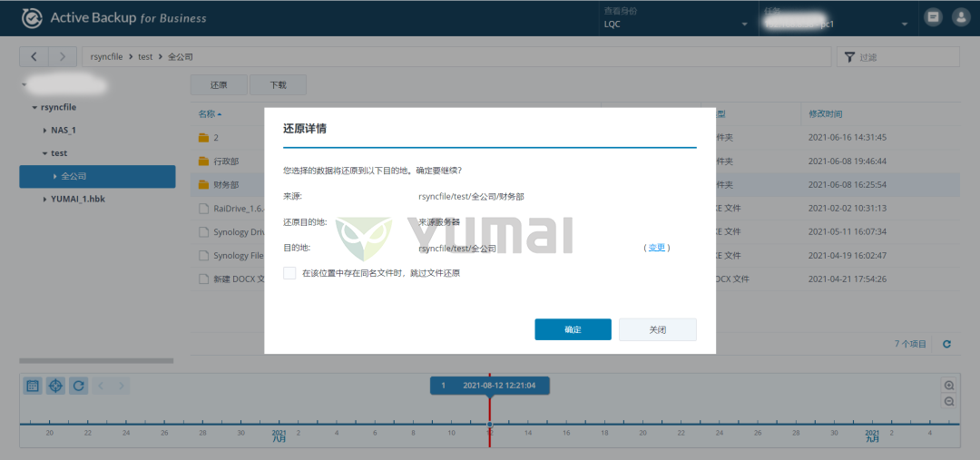This screenshot has height=460, width=980.
Task: Collapse the rsyncfile tree node
Action: [x=34, y=107]
